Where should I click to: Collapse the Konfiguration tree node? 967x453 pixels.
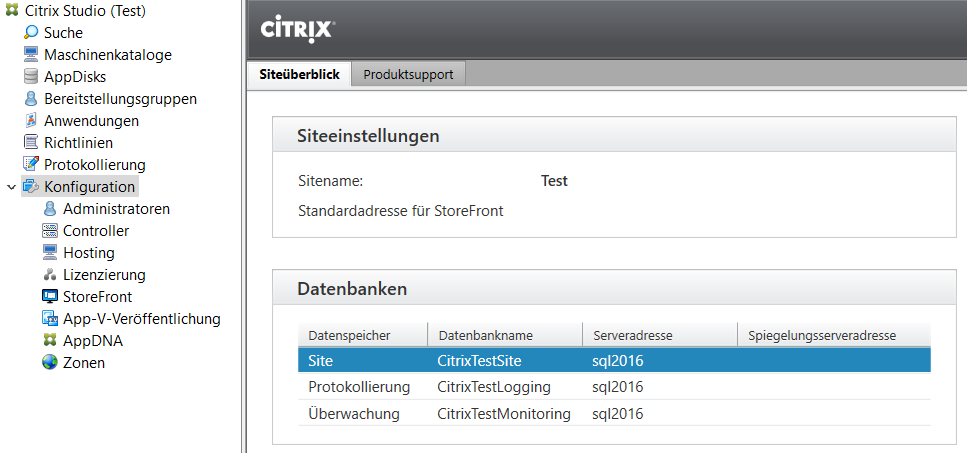tap(11, 187)
